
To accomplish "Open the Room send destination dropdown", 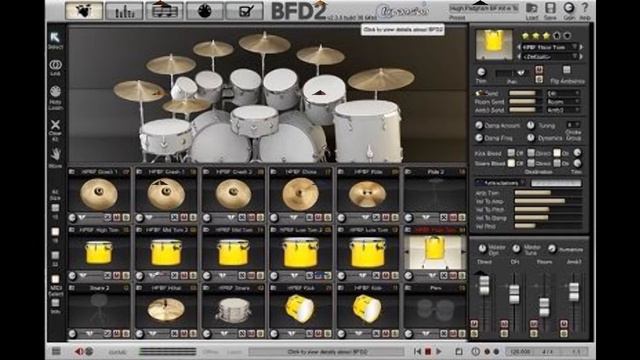I will pyautogui.click(x=563, y=102).
